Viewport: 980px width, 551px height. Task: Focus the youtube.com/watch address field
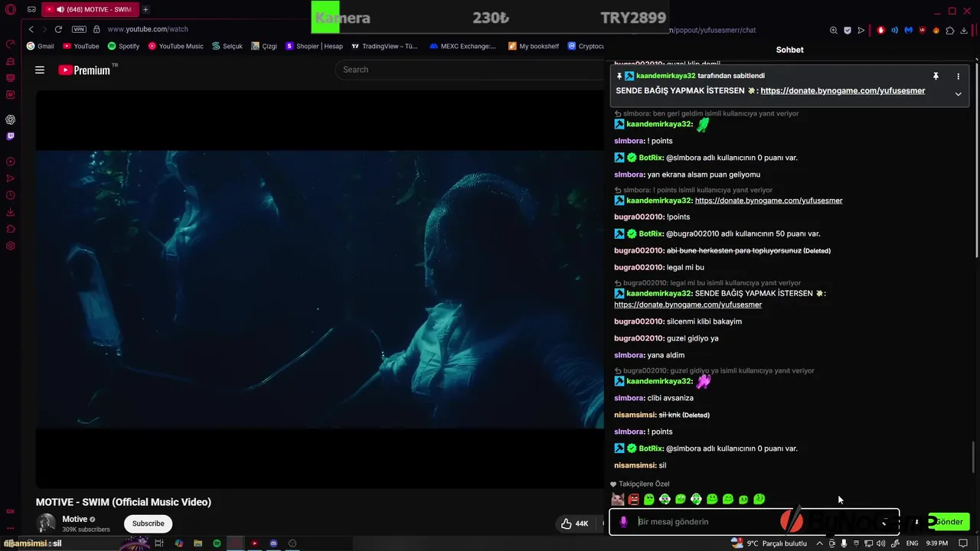coord(148,29)
